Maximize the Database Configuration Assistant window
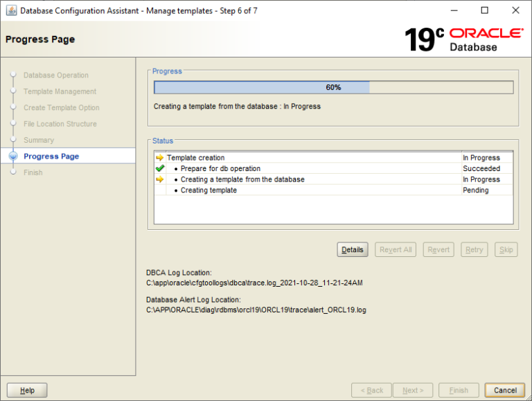Screen dimensions: 532x401 [x=485, y=10]
